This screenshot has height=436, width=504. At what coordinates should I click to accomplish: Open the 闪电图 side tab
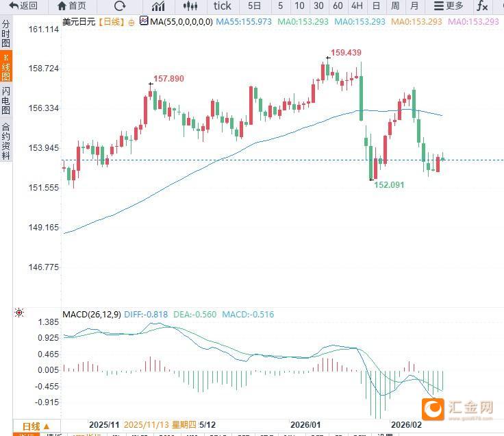[5, 101]
